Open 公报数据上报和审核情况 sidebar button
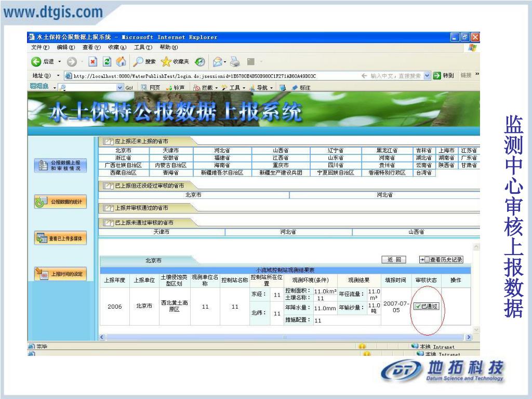532x399 pixels. [x=60, y=165]
